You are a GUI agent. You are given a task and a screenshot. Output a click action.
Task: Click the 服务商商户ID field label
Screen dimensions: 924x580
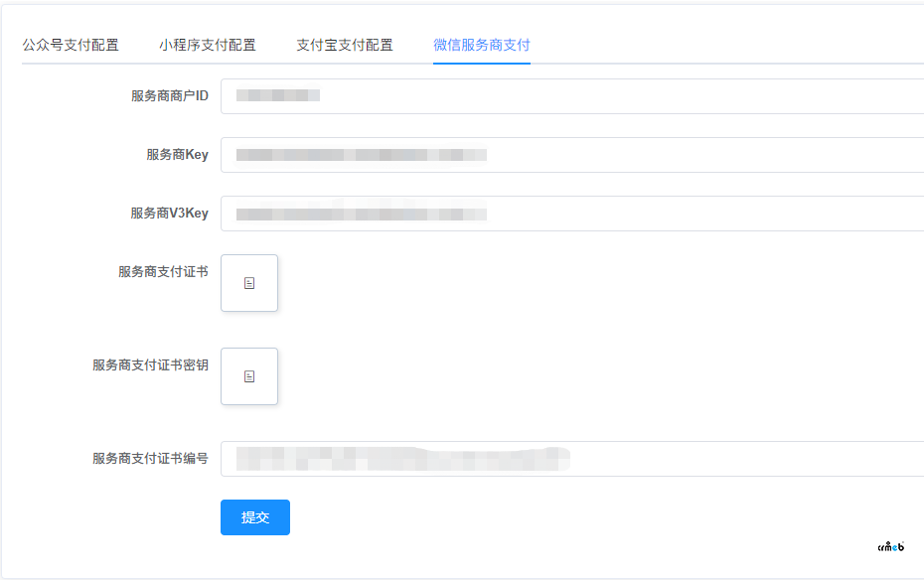170,96
